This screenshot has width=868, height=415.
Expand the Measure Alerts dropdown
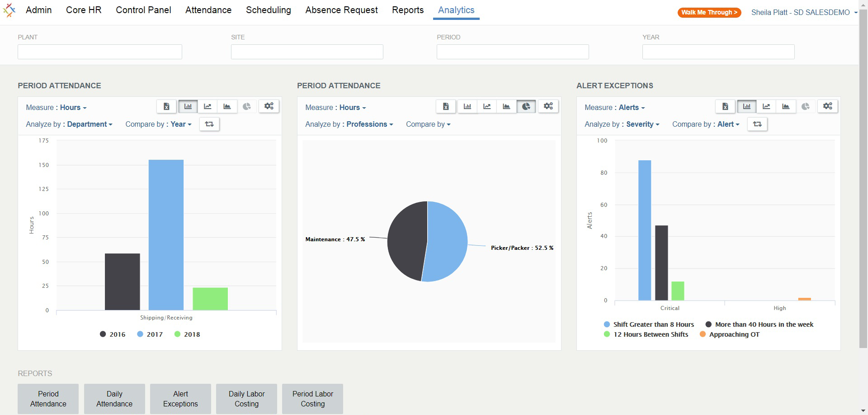pos(632,107)
